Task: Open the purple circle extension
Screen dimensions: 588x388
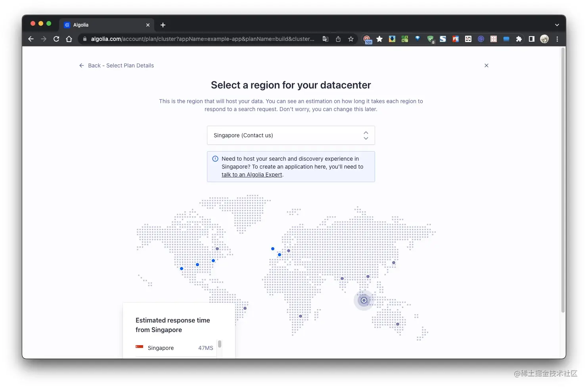Action: click(481, 39)
